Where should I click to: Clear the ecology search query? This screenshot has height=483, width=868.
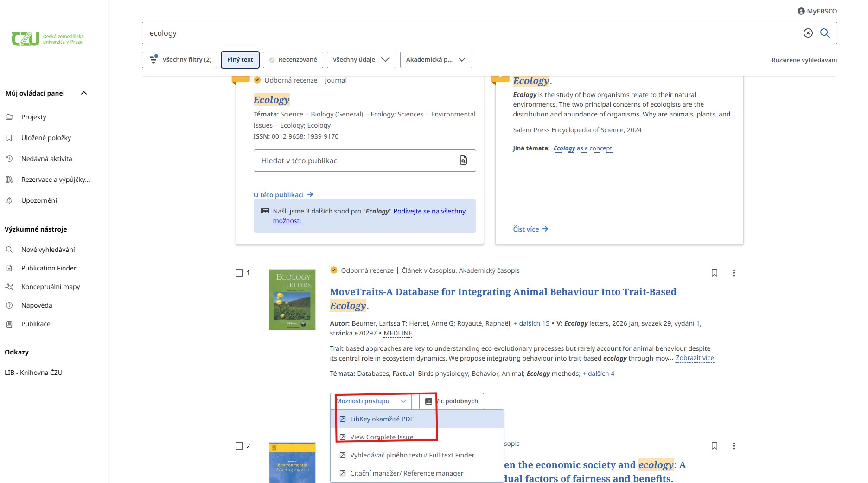tap(808, 33)
